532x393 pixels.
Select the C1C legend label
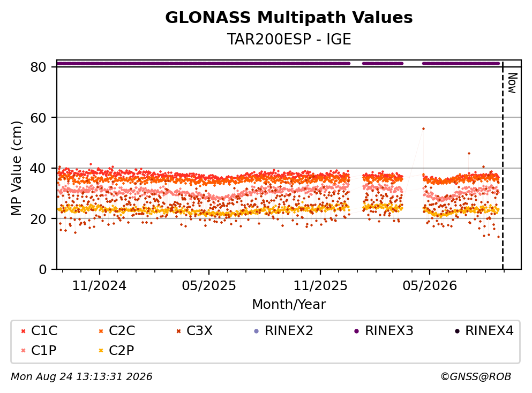[44, 330]
